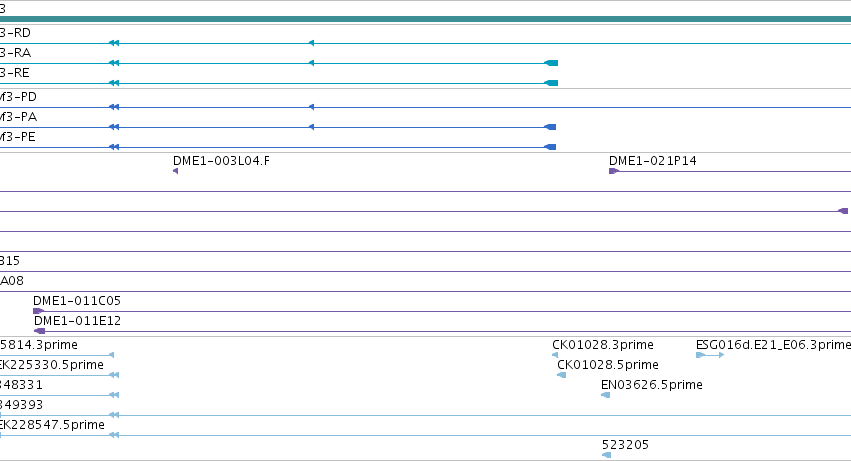Click the 348331 EST label
This screenshot has height=461, width=851.
[21, 385]
